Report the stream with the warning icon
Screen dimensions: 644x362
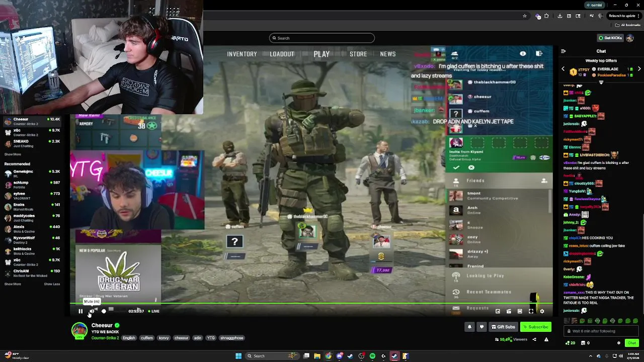tap(546, 339)
